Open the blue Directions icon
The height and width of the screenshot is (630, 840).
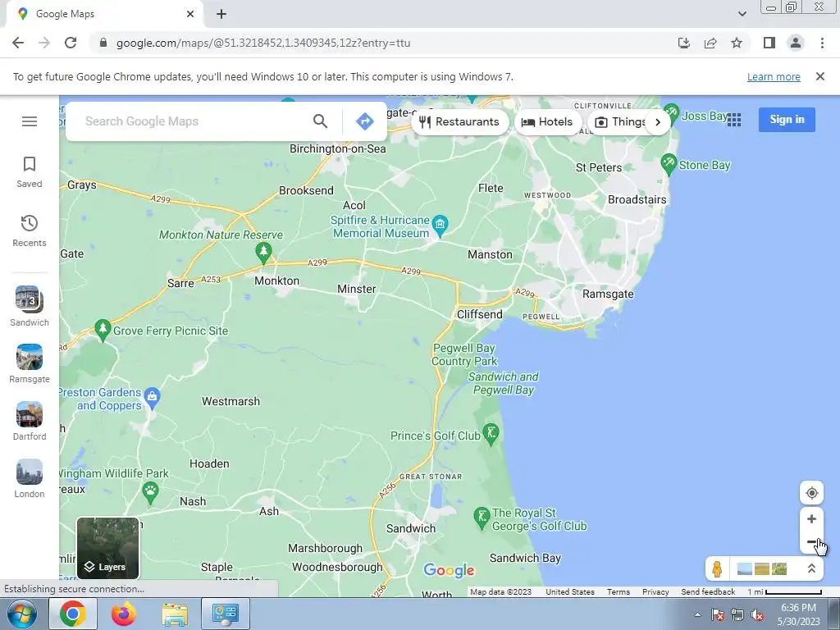[x=365, y=121]
